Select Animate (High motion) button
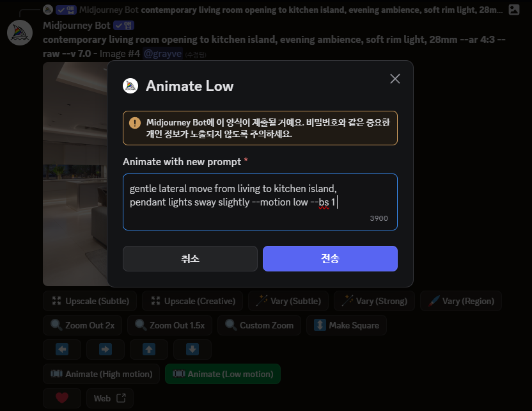 pos(102,374)
